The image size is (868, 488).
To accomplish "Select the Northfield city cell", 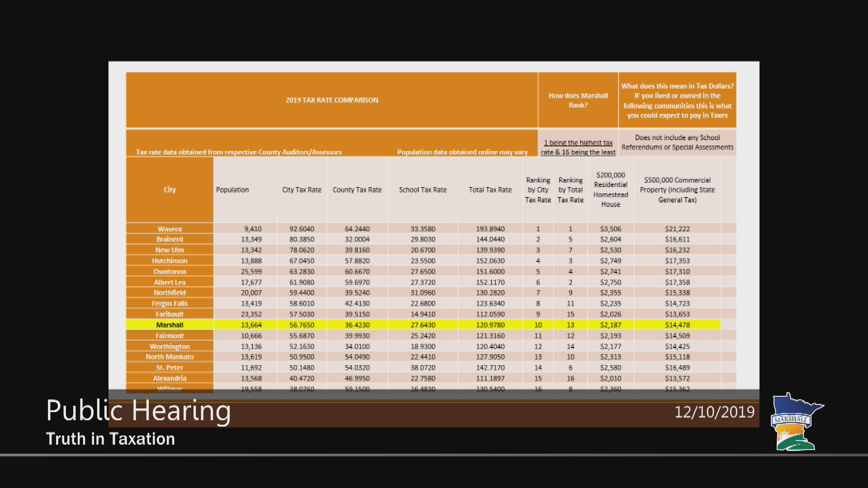I will pyautogui.click(x=170, y=293).
